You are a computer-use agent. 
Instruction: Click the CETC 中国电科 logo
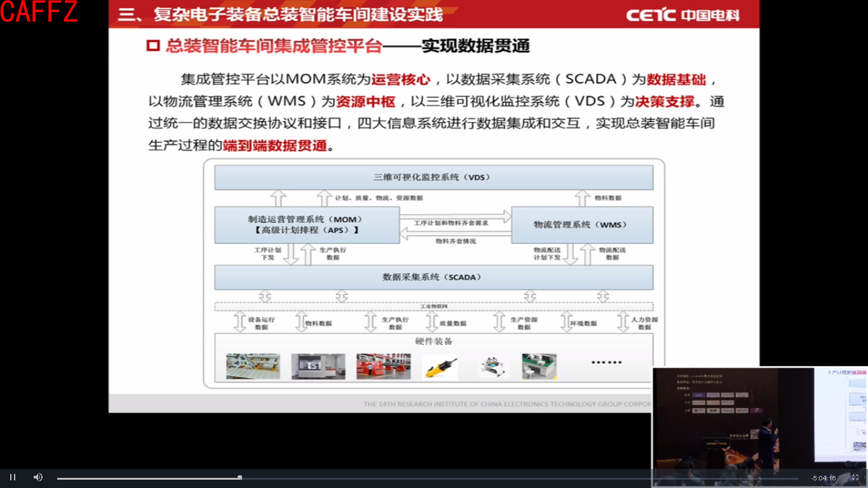(677, 13)
